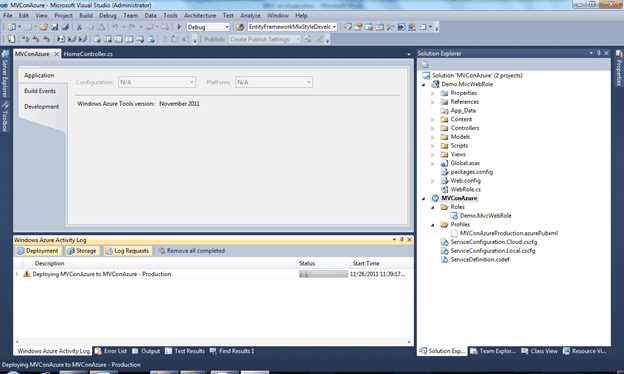Select WebRole.cs in Solution Explorer

tap(465, 189)
